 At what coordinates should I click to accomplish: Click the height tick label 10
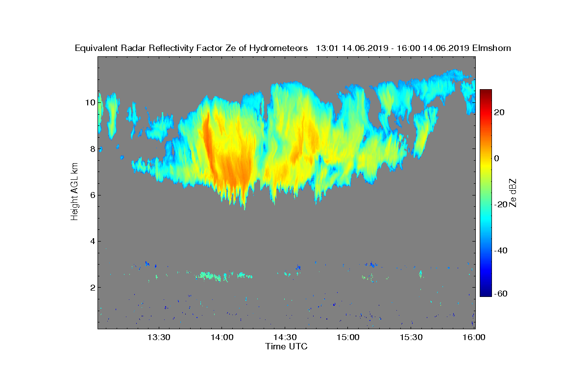pos(90,103)
